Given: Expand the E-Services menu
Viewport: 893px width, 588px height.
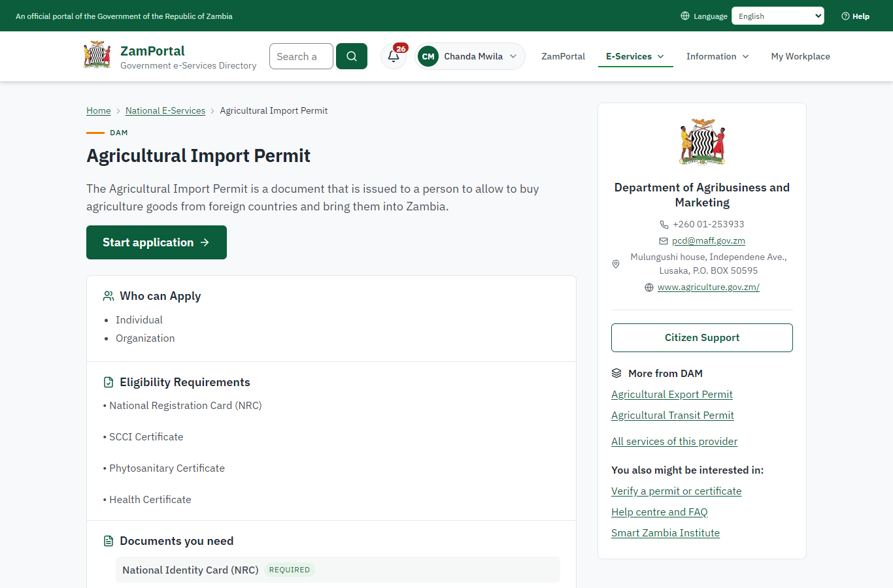Looking at the screenshot, I should pos(635,56).
